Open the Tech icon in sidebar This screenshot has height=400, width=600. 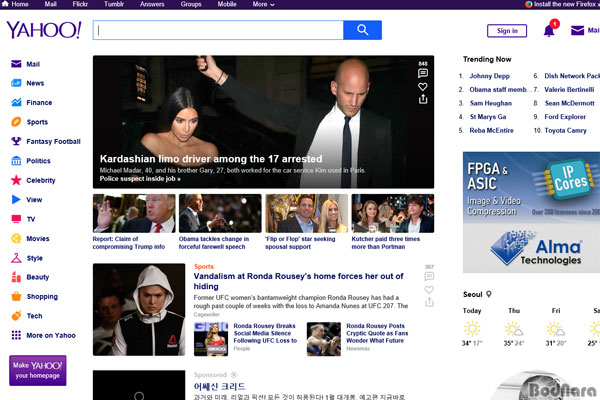point(16,315)
